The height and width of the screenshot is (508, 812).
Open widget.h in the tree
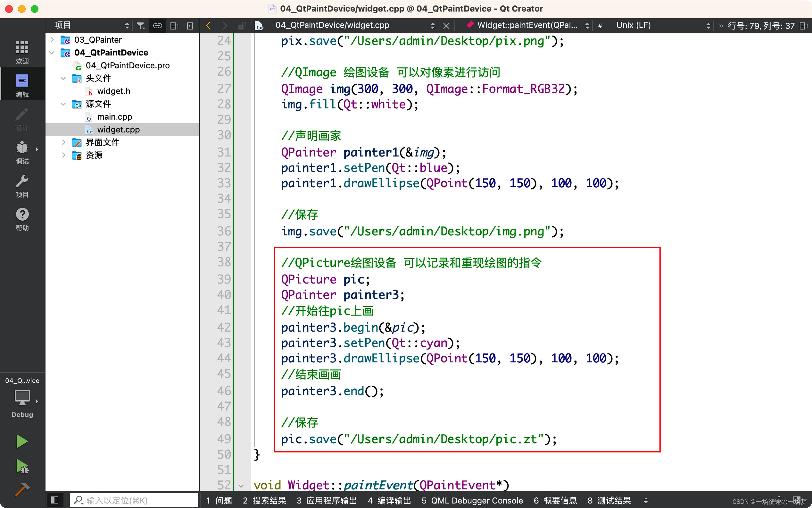113,91
